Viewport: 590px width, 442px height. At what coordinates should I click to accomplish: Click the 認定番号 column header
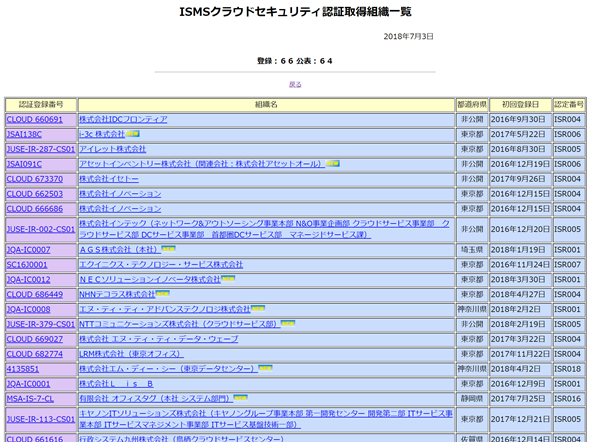coord(569,105)
